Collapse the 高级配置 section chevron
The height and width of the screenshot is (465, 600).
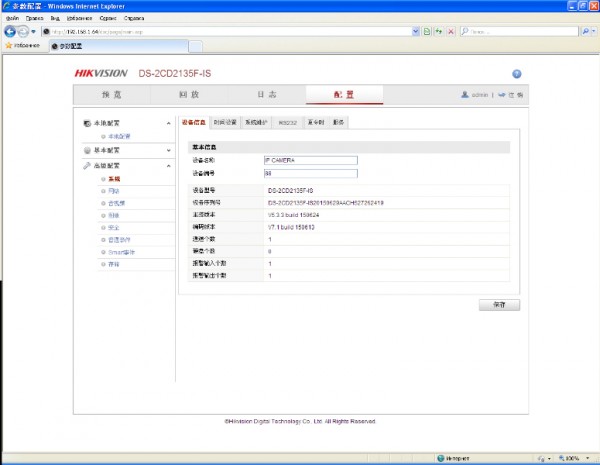pyautogui.click(x=168, y=166)
